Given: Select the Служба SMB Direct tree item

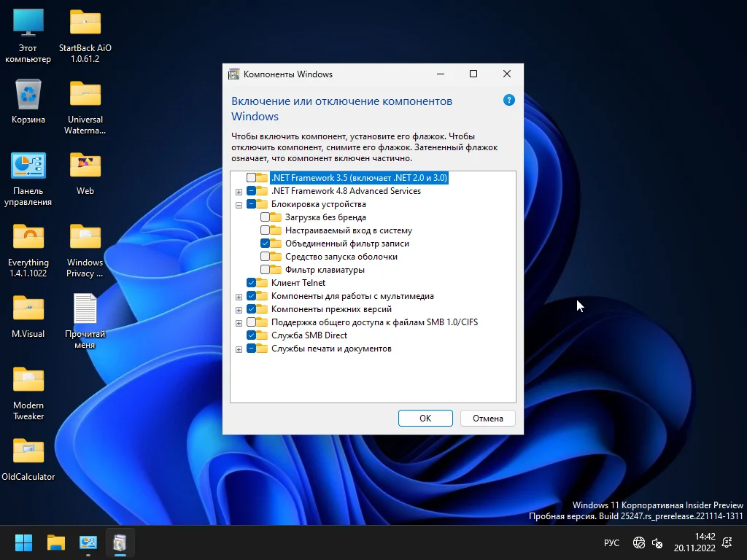Looking at the screenshot, I should [x=309, y=335].
